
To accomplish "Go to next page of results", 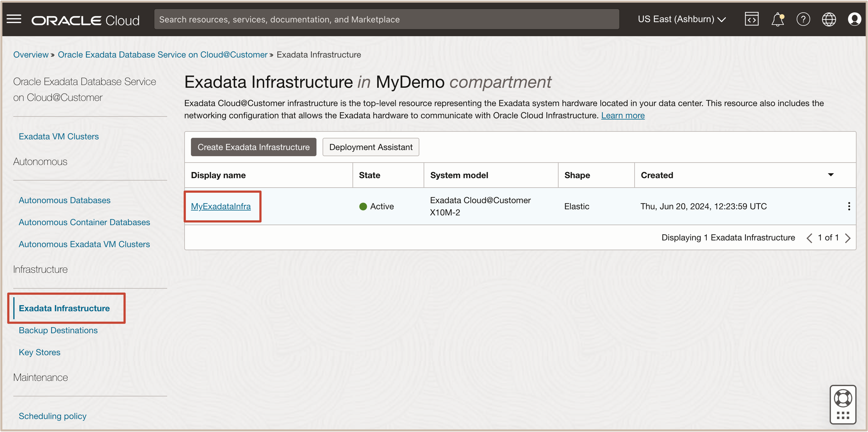I will point(848,238).
